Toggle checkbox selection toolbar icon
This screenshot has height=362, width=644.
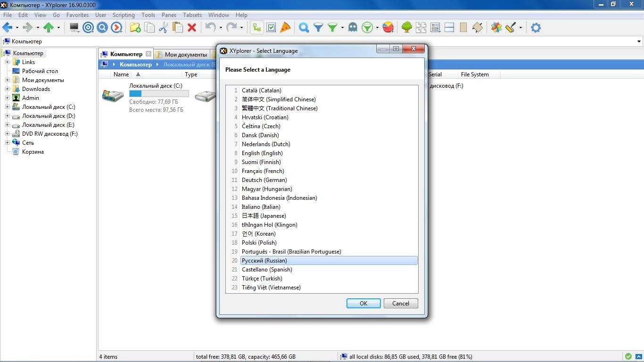point(271,28)
